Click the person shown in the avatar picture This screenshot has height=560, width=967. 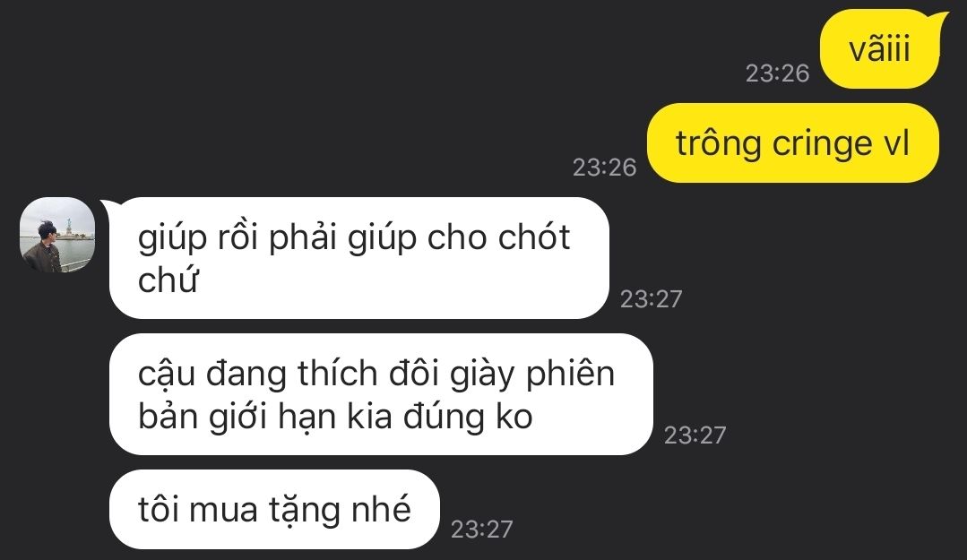point(45,248)
